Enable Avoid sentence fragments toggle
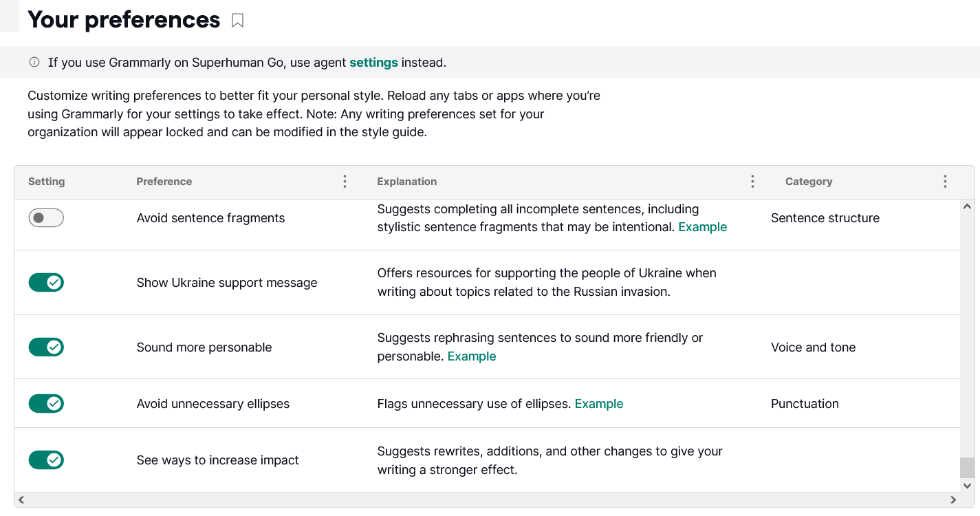This screenshot has width=980, height=516. point(46,218)
